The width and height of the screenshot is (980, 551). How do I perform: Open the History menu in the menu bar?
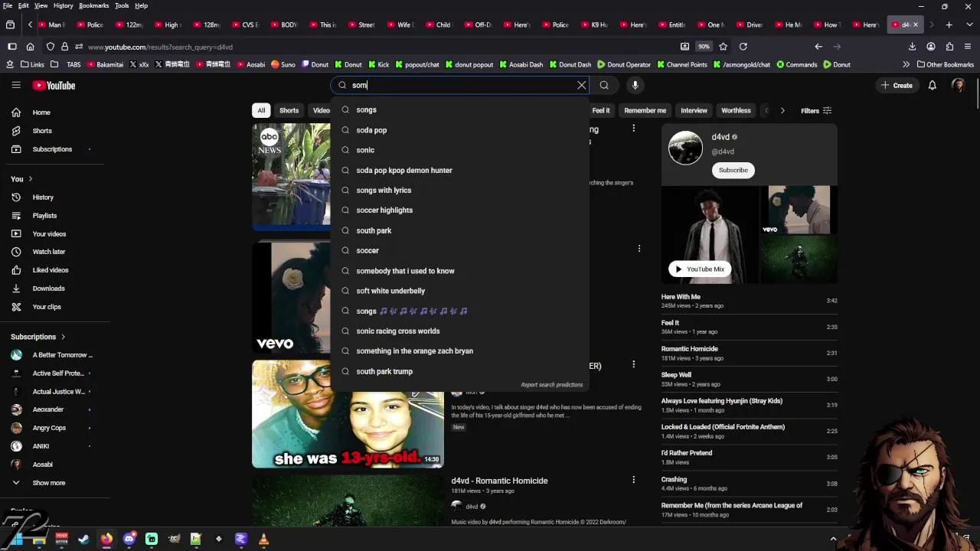click(63, 5)
